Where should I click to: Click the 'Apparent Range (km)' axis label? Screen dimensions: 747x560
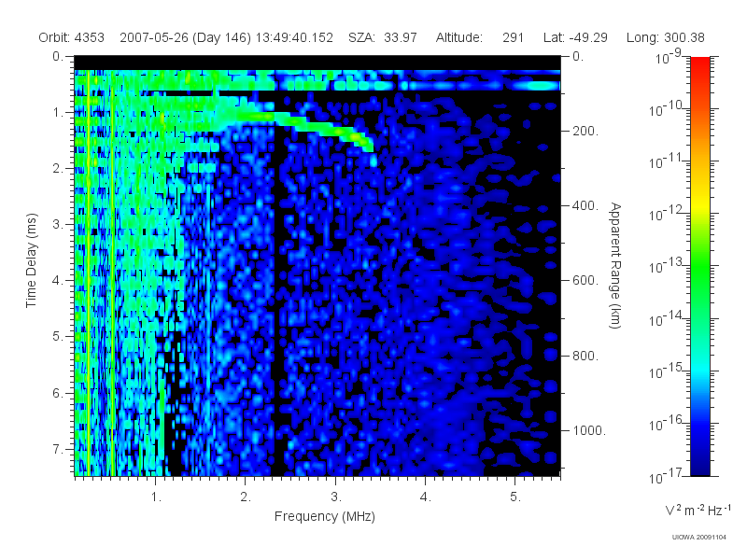615,266
